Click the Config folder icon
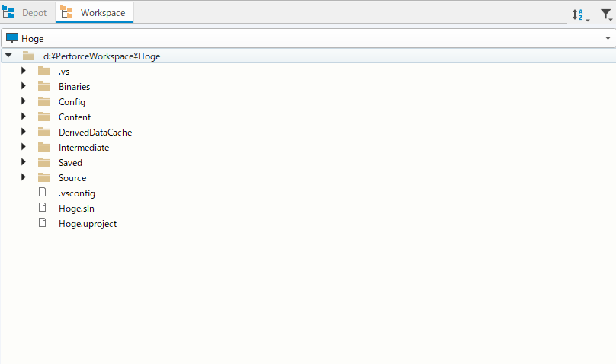Viewport: 616px width, 364px height. pos(43,101)
